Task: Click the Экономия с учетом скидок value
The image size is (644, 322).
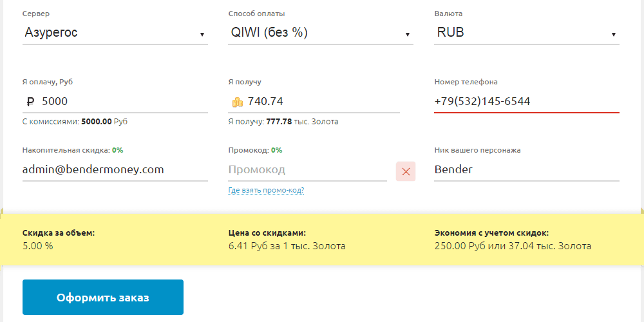Action: (x=513, y=246)
